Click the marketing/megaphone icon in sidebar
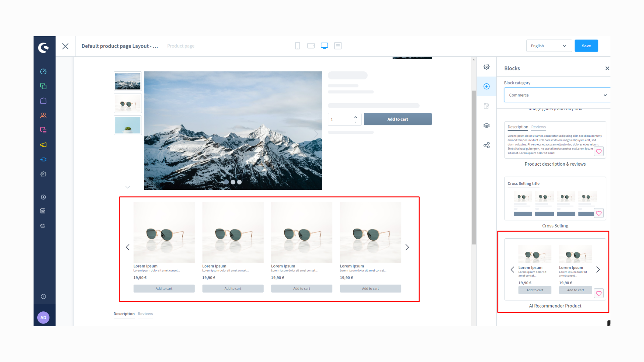The image size is (644, 362). pyautogui.click(x=43, y=144)
